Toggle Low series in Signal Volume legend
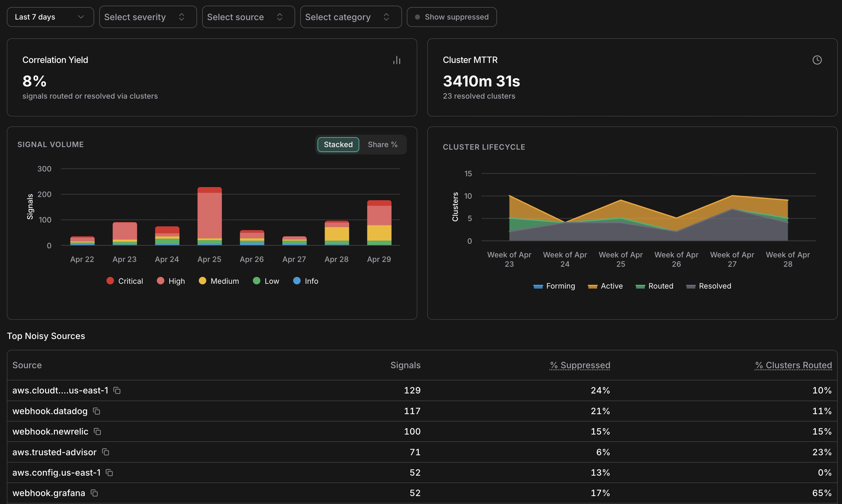The width and height of the screenshot is (842, 504). pos(266,281)
